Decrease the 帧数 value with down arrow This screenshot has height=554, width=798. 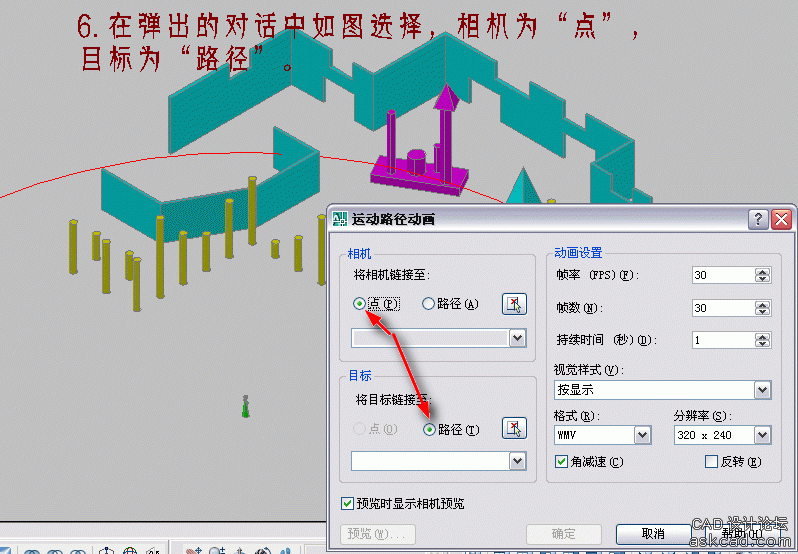[x=762, y=312]
